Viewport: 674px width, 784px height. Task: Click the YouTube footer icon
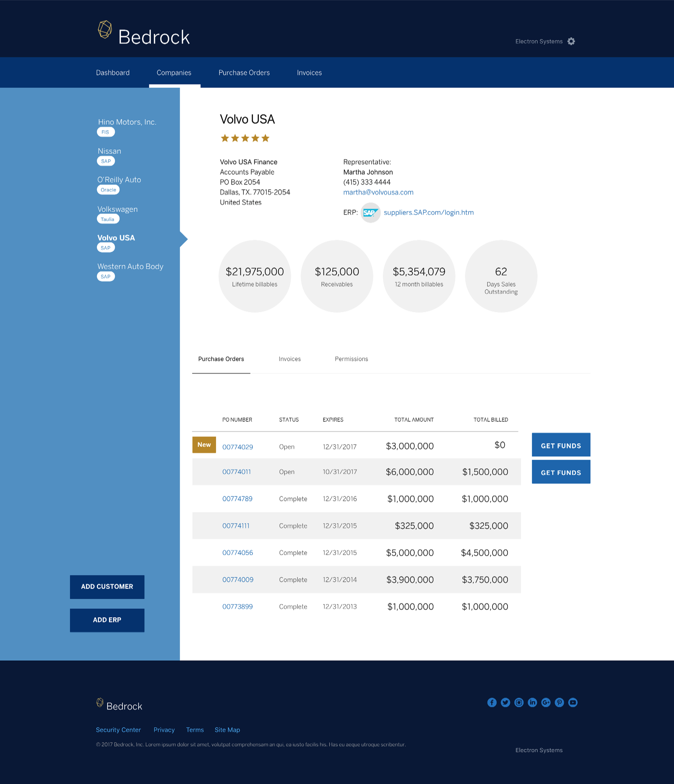pyautogui.click(x=573, y=702)
